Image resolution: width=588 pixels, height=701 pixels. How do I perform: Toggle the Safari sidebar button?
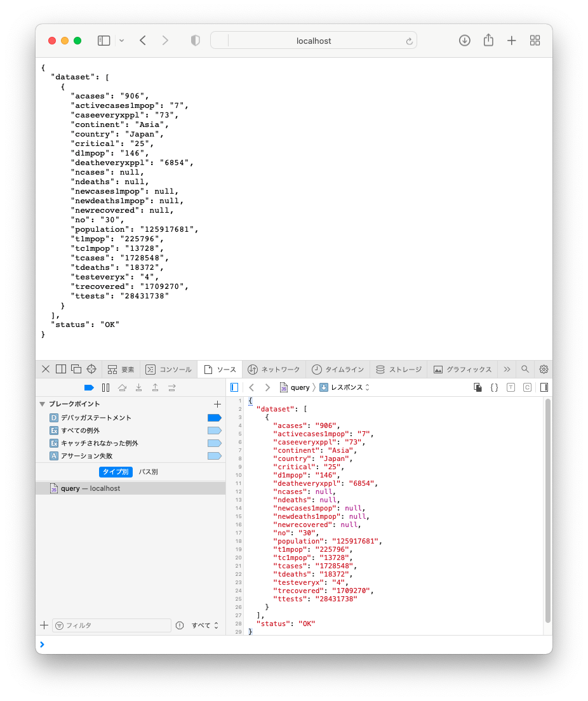click(104, 41)
